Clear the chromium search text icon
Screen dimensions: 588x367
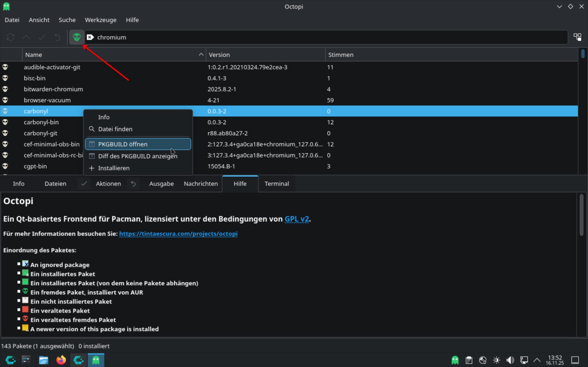tap(90, 37)
